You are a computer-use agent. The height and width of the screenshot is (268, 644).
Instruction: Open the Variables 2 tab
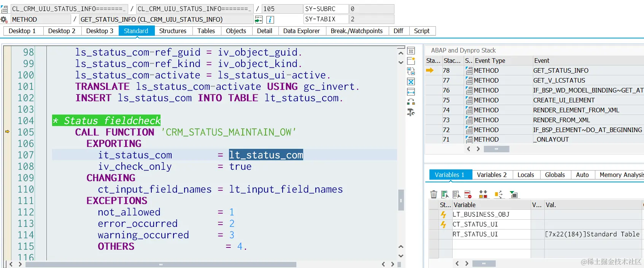click(x=492, y=175)
